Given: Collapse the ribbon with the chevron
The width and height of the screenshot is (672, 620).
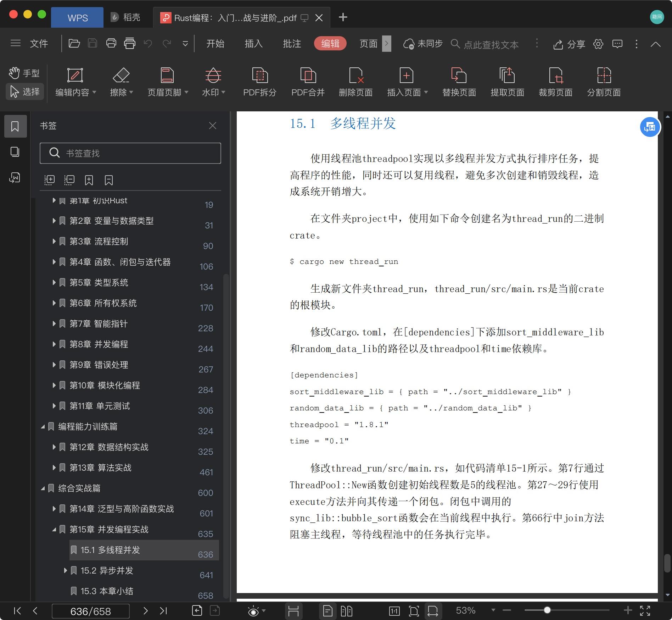Looking at the screenshot, I should pyautogui.click(x=655, y=44).
